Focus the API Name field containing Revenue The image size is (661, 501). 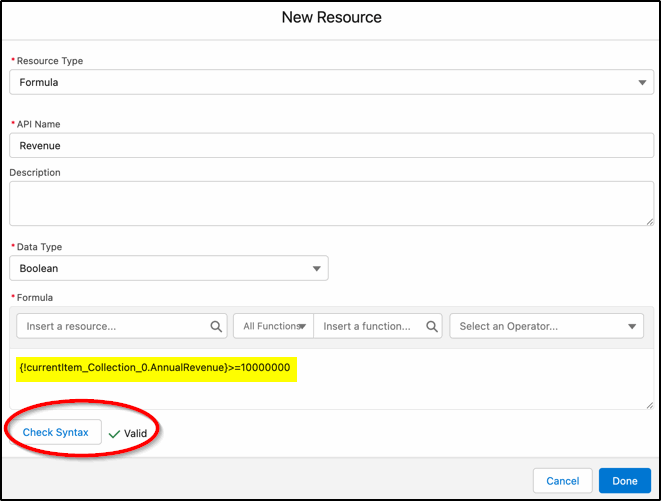click(x=330, y=146)
